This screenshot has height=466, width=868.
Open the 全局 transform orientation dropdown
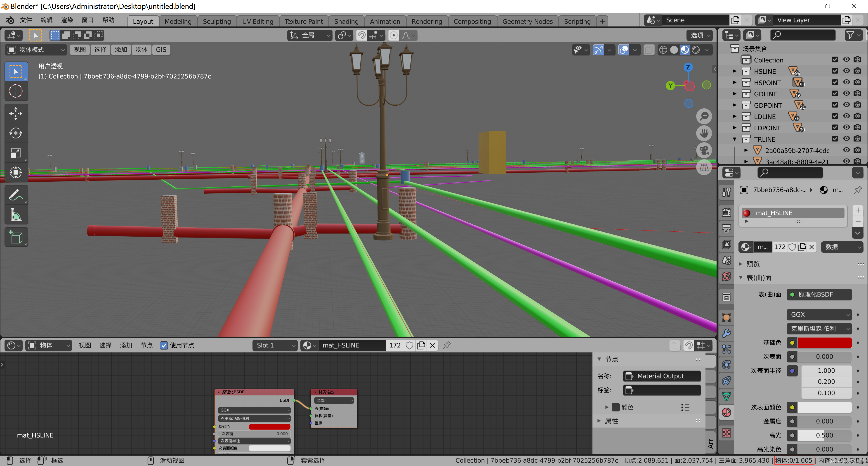click(x=310, y=35)
